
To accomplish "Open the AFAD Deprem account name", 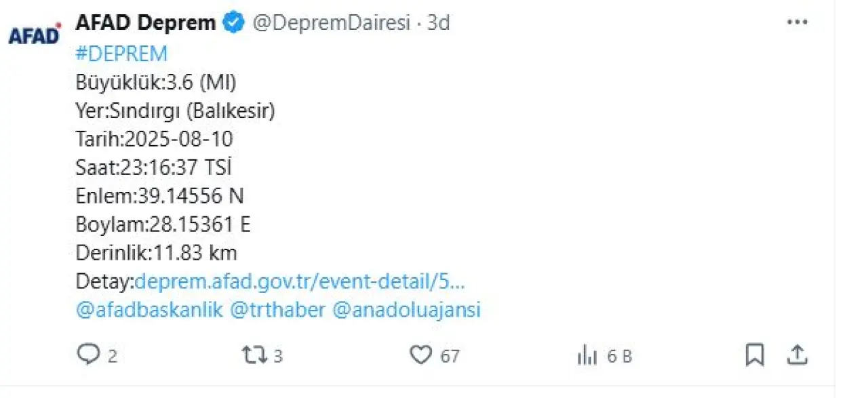I will tap(145, 23).
